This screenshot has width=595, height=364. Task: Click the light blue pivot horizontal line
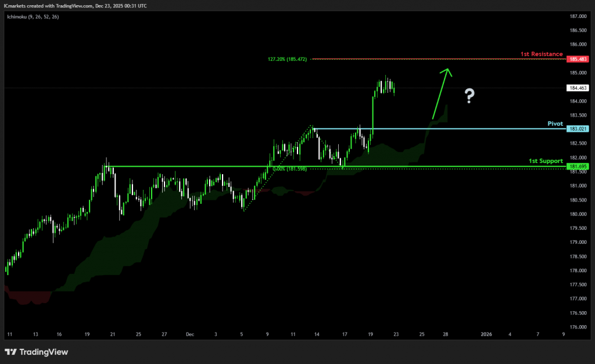[436, 129]
